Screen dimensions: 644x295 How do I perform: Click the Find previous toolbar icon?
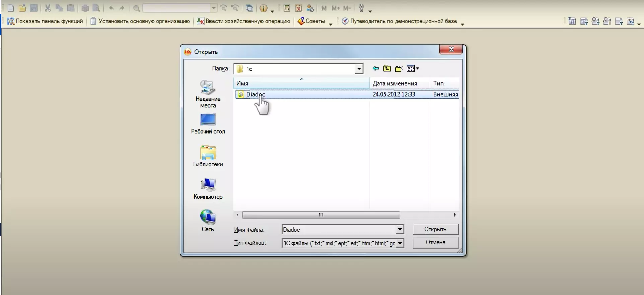point(235,8)
